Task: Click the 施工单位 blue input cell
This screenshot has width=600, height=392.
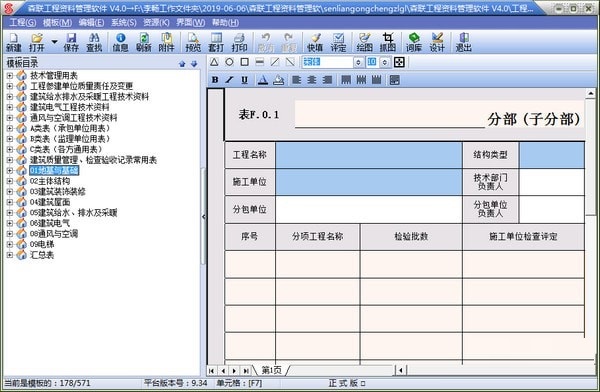Action: [x=369, y=182]
